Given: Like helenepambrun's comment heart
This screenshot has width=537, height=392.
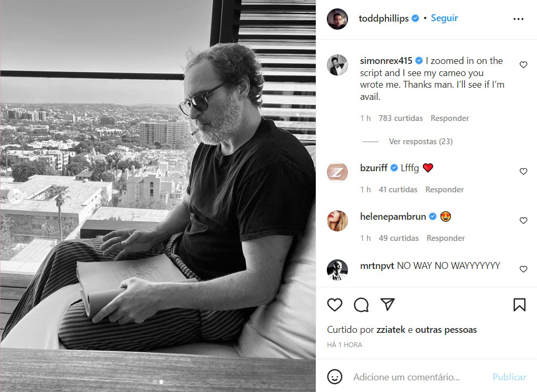Looking at the screenshot, I should (x=523, y=220).
